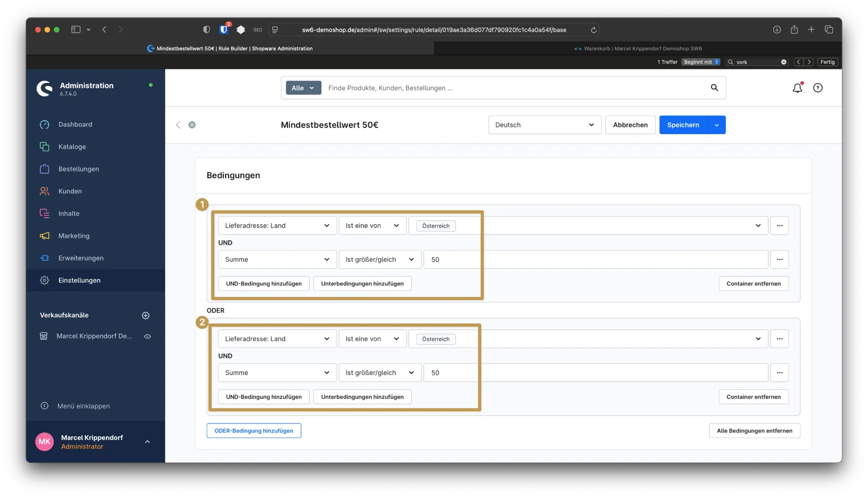The height and width of the screenshot is (497, 868).
Task: Open the Dashboard section in the sidebar
Action: pyautogui.click(x=75, y=124)
